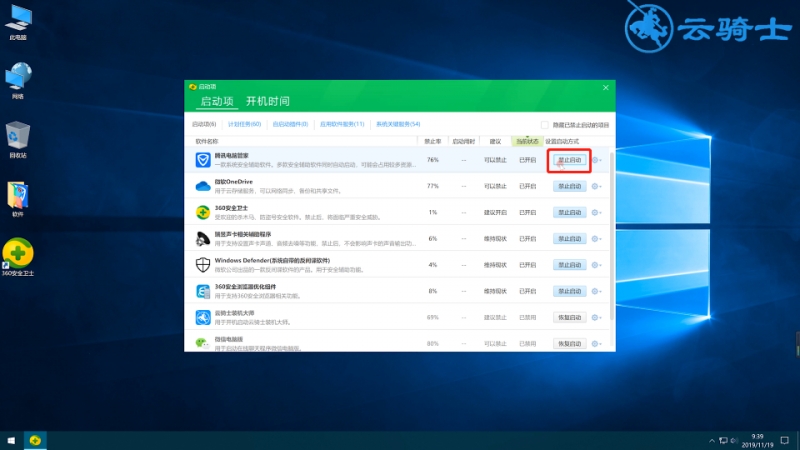
Task: Click 微软OneDrive name text
Action: (x=233, y=182)
